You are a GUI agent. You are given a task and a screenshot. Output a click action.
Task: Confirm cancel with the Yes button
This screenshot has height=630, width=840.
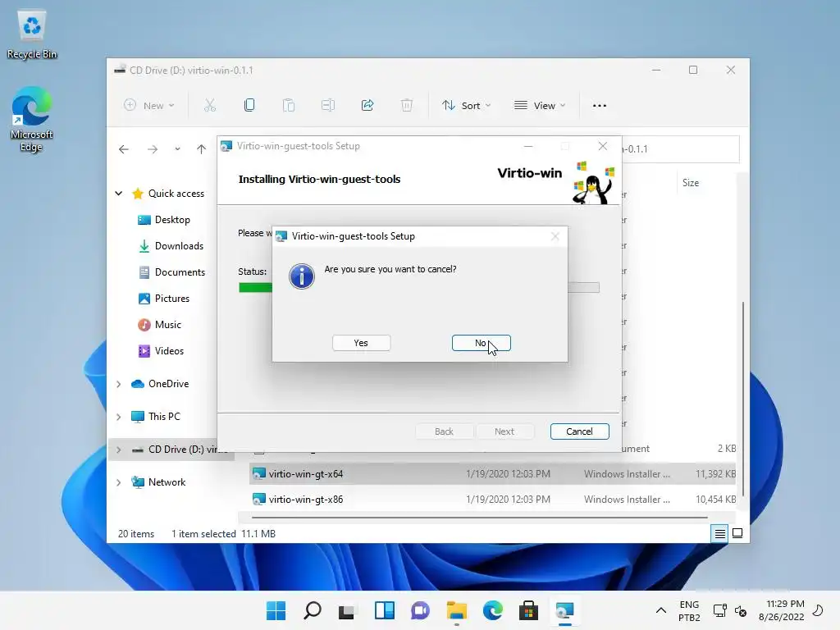[361, 343]
